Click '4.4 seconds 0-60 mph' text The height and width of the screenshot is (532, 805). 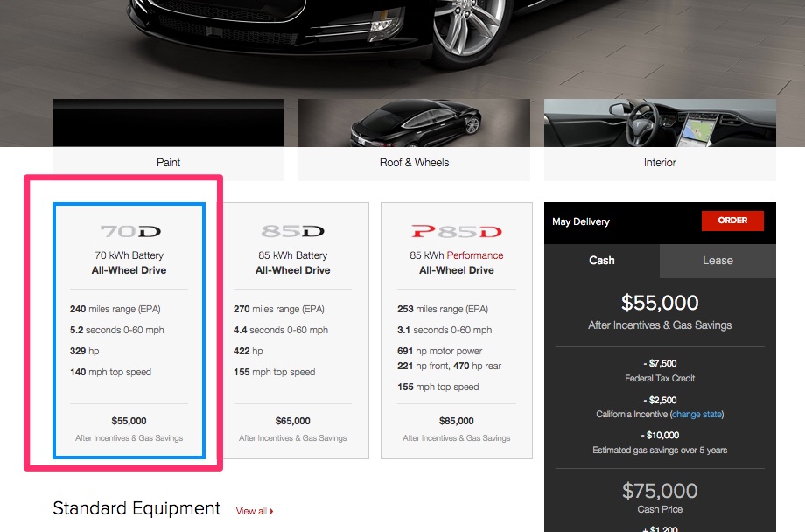click(x=281, y=330)
